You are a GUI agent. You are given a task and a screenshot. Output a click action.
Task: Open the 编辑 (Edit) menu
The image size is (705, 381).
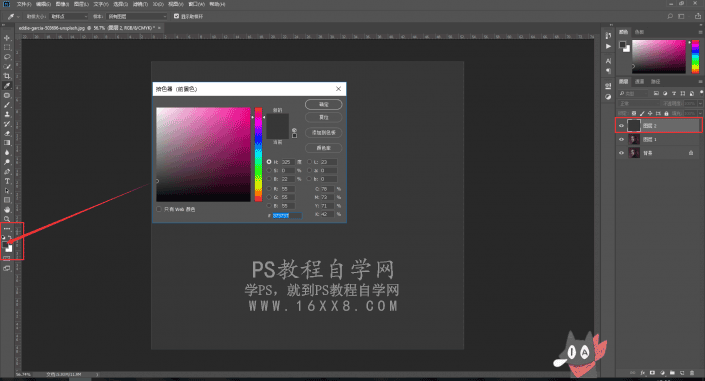point(43,4)
